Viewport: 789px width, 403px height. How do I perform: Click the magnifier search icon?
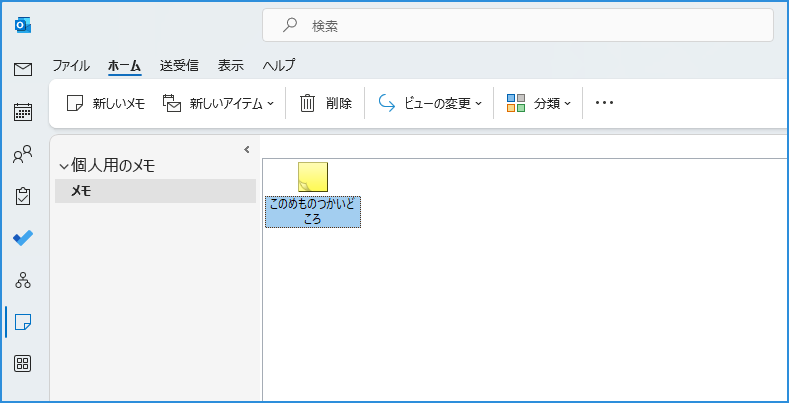click(290, 25)
